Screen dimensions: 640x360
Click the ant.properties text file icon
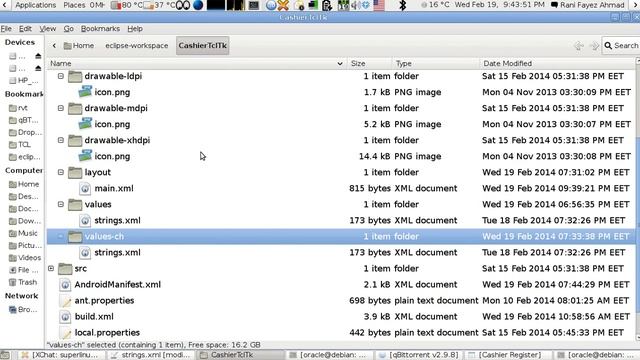point(65,301)
